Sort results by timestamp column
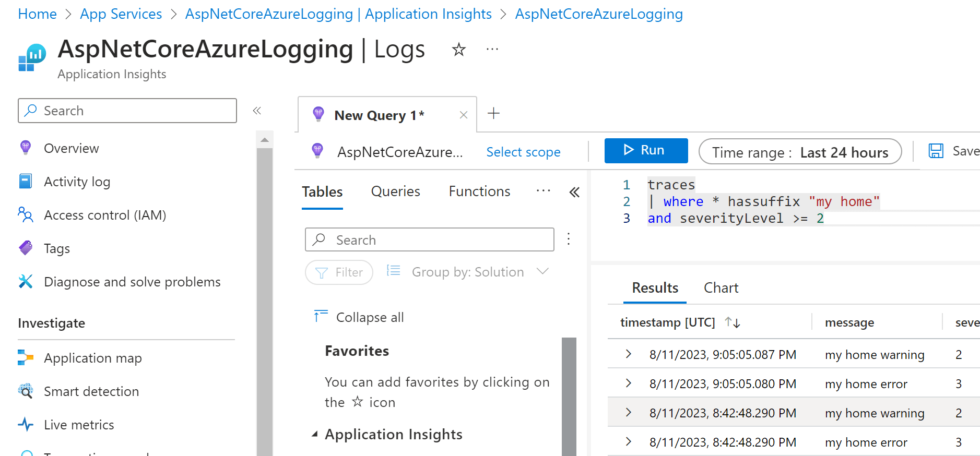 coord(732,322)
